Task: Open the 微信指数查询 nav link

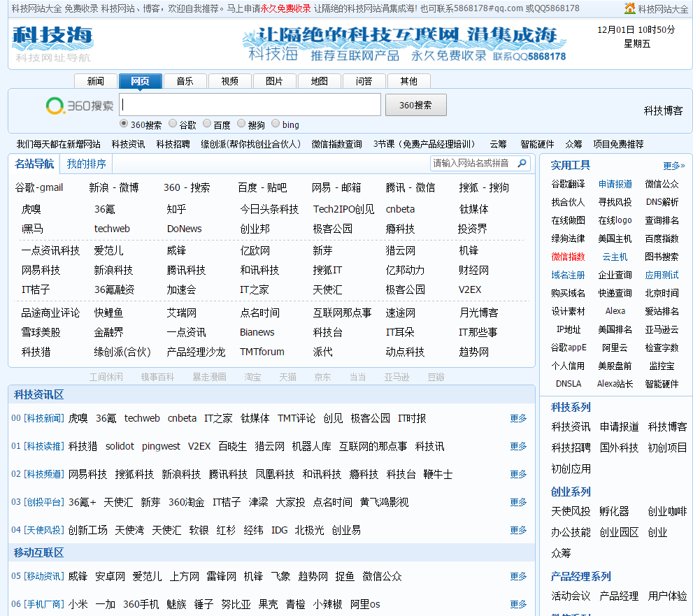Action: [337, 144]
